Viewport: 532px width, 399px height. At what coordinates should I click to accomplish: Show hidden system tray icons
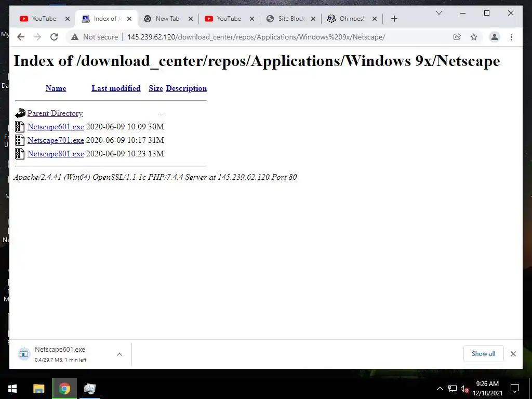coord(440,389)
